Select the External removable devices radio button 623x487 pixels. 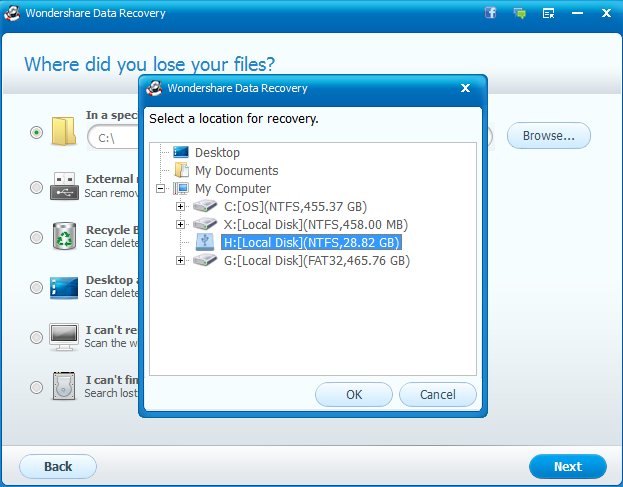37,186
